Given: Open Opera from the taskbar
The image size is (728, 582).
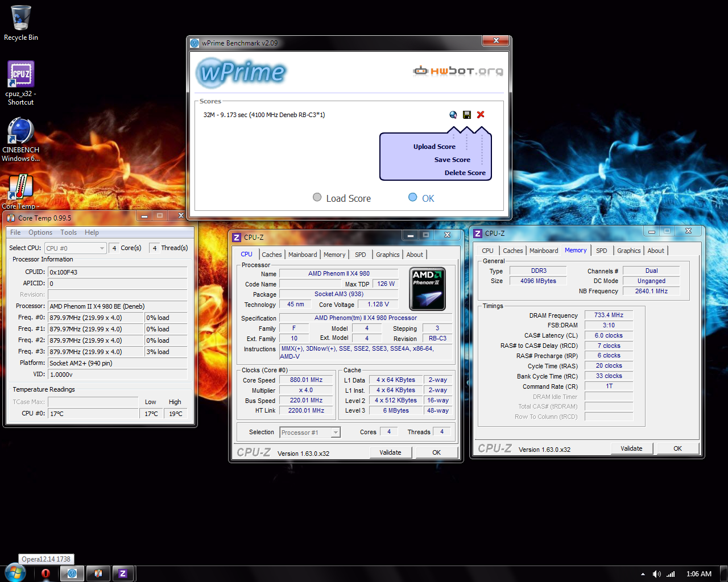Looking at the screenshot, I should [46, 573].
